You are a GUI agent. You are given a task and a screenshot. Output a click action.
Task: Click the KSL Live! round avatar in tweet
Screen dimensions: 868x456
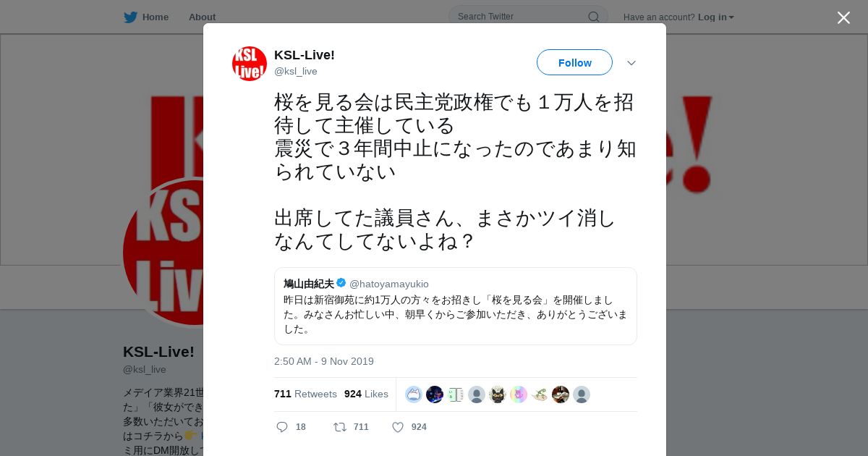[250, 64]
